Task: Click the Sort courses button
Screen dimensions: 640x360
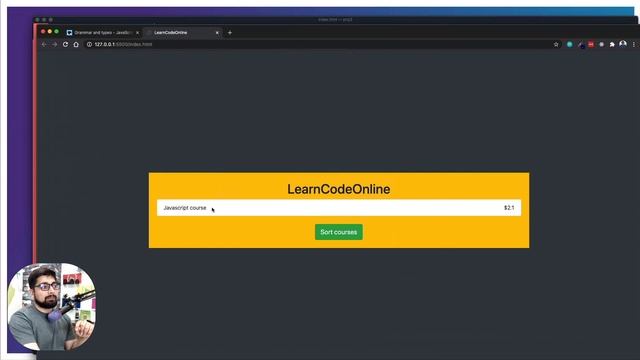Action: pos(338,232)
